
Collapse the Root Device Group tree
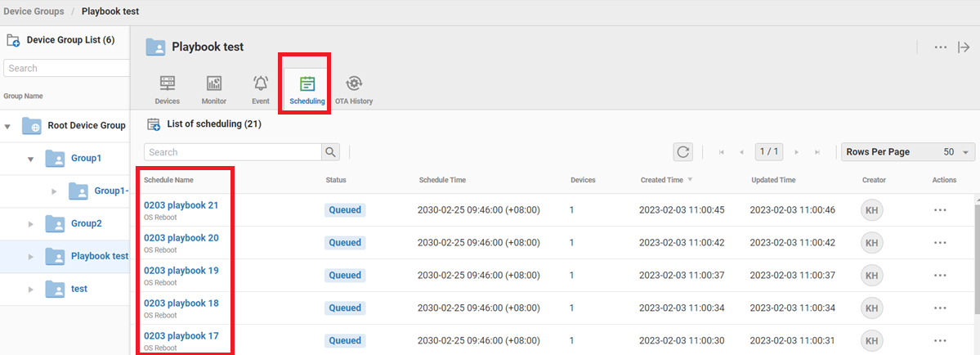[8, 126]
